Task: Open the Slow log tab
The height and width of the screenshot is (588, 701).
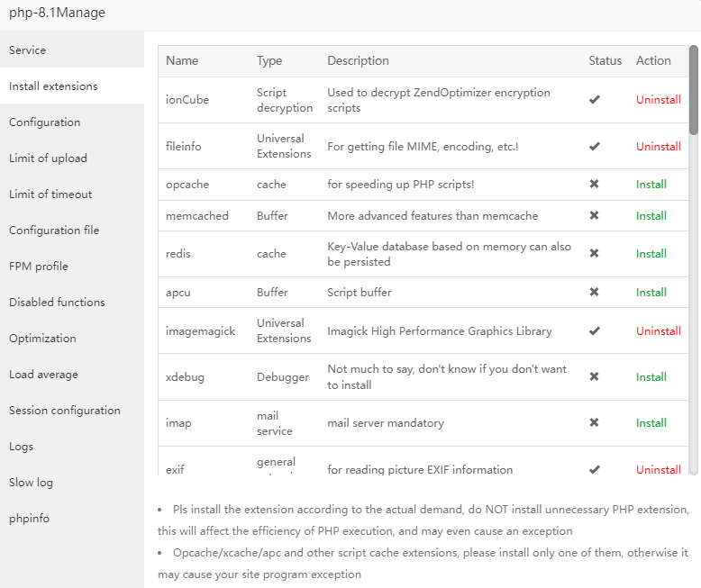Action: (32, 483)
